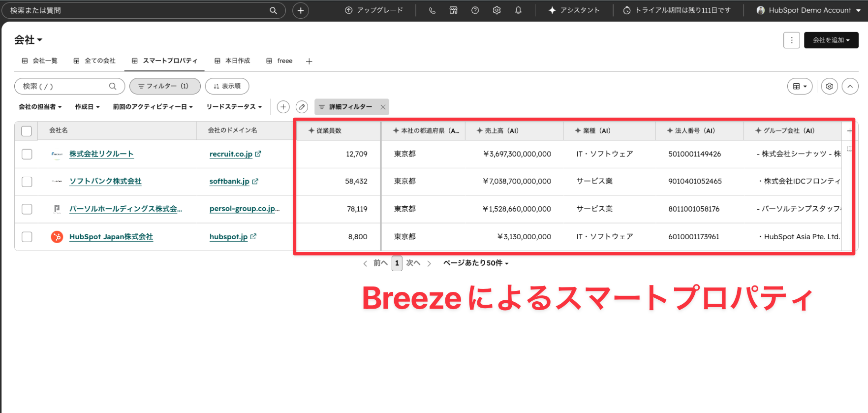Viewport: 868px width, 413px height.
Task: Add a column with the header plus icon
Action: (849, 131)
